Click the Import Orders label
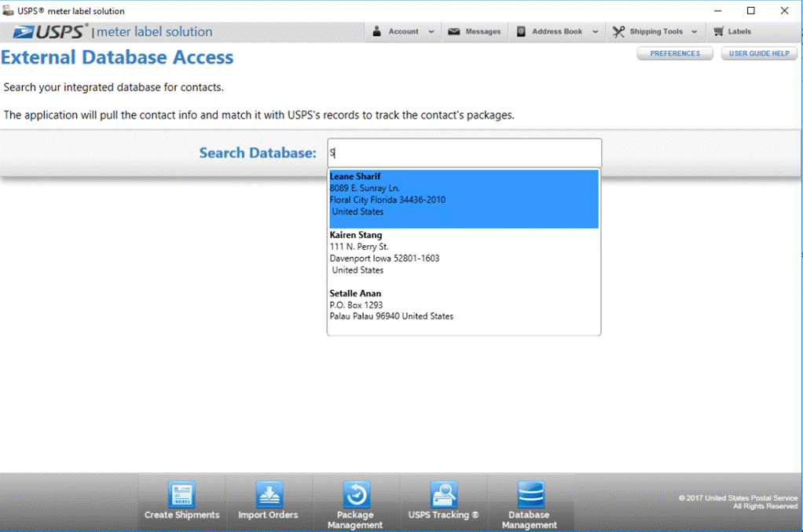Viewport: 803px width, 532px height. 268,515
